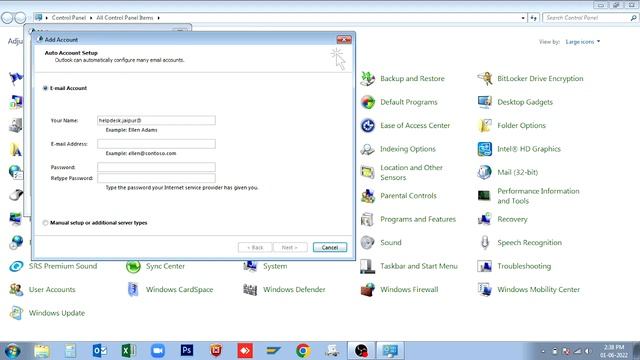The height and width of the screenshot is (360, 640).
Task: Open File Explorer from the taskbar
Action: tap(42, 351)
